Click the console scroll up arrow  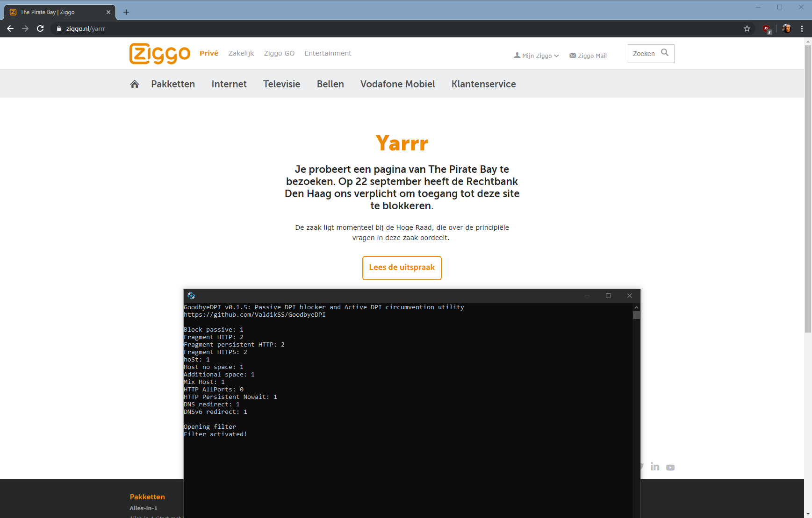[x=636, y=307]
